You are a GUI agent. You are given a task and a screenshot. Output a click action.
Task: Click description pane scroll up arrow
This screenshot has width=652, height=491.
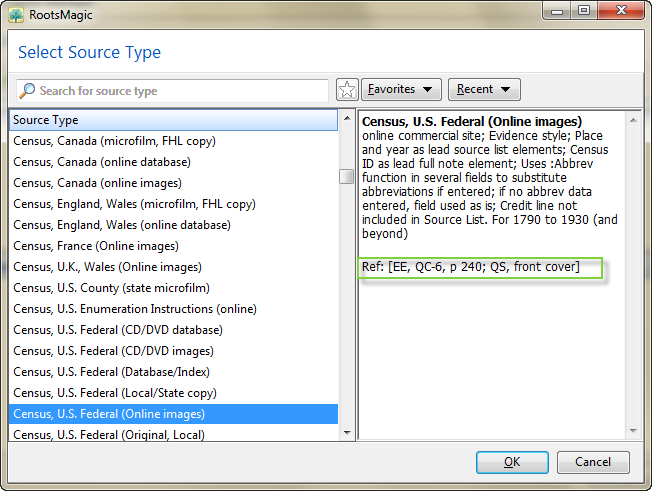point(633,121)
